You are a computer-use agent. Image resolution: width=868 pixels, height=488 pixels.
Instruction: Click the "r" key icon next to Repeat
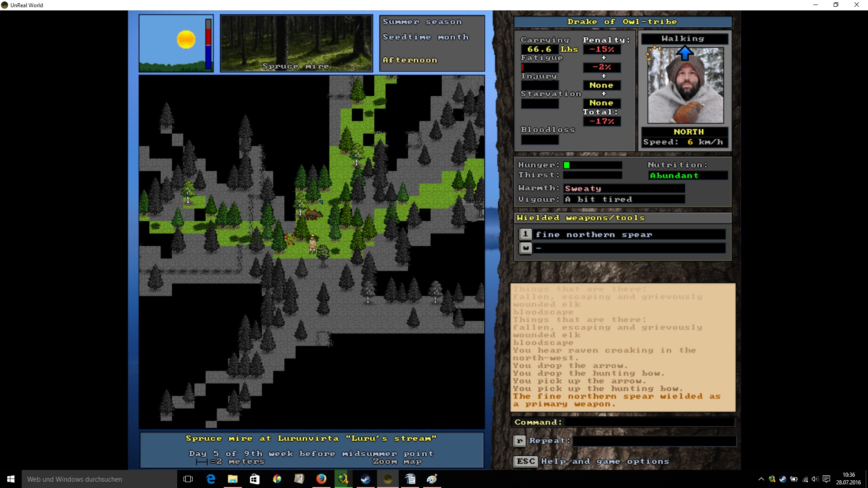pyautogui.click(x=519, y=441)
